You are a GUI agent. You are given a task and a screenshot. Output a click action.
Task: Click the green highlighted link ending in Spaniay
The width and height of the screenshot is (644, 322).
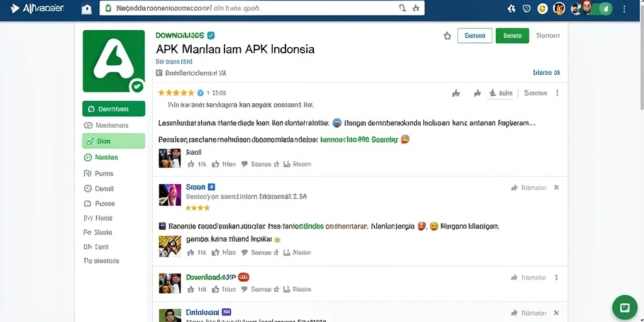click(359, 140)
